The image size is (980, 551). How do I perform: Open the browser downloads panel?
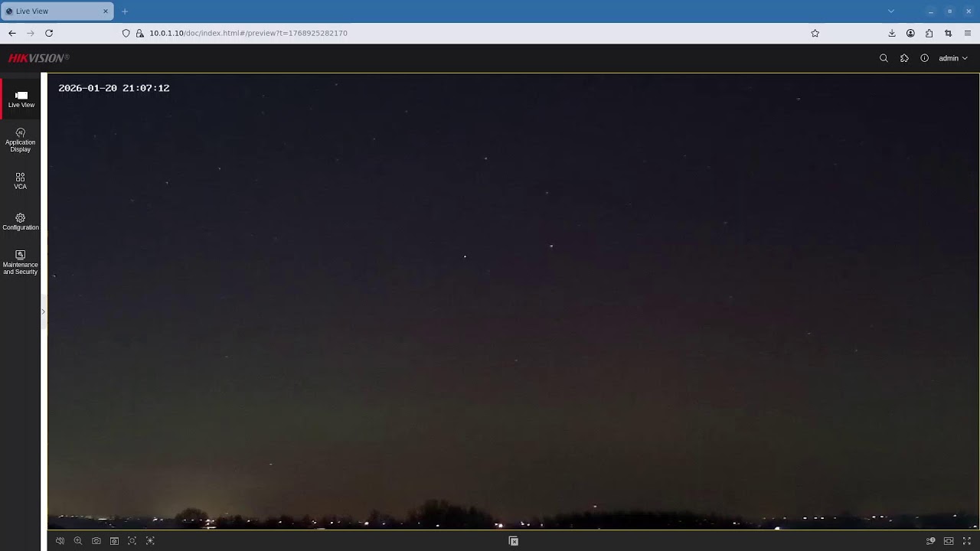point(892,33)
